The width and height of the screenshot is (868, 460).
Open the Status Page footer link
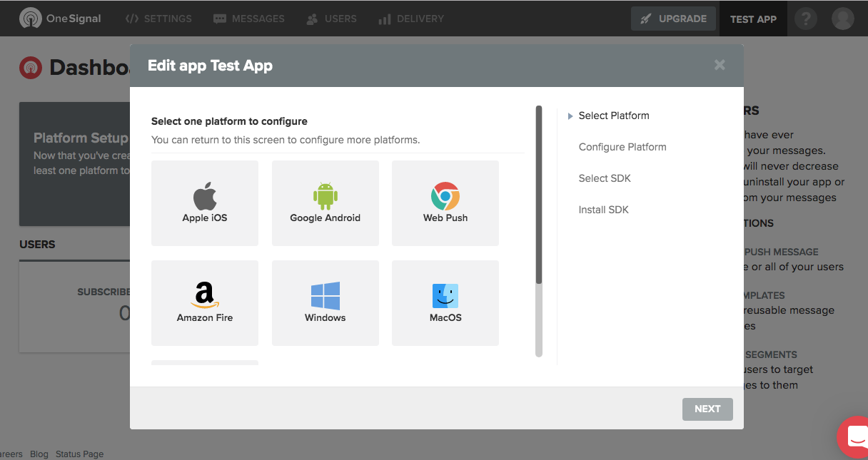[79, 454]
